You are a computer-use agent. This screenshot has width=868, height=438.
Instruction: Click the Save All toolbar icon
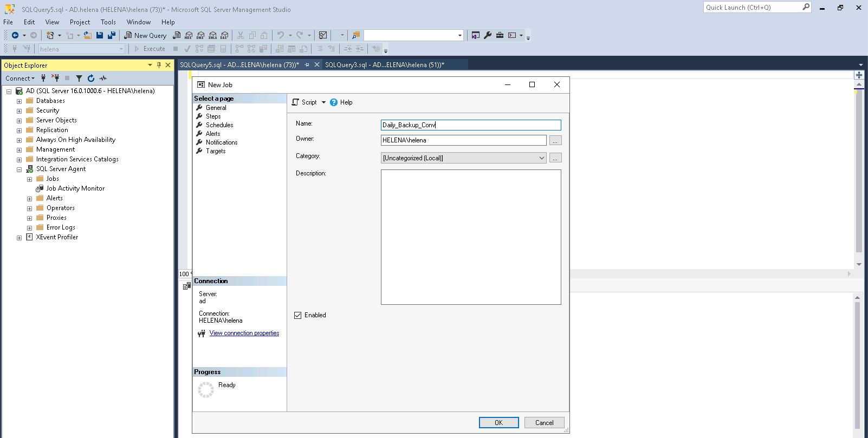pyautogui.click(x=112, y=35)
